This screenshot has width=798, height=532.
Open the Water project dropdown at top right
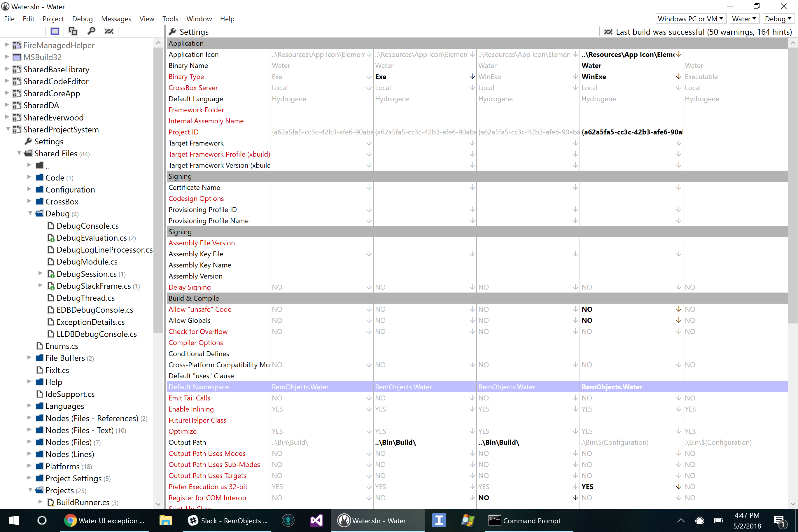tap(744, 19)
